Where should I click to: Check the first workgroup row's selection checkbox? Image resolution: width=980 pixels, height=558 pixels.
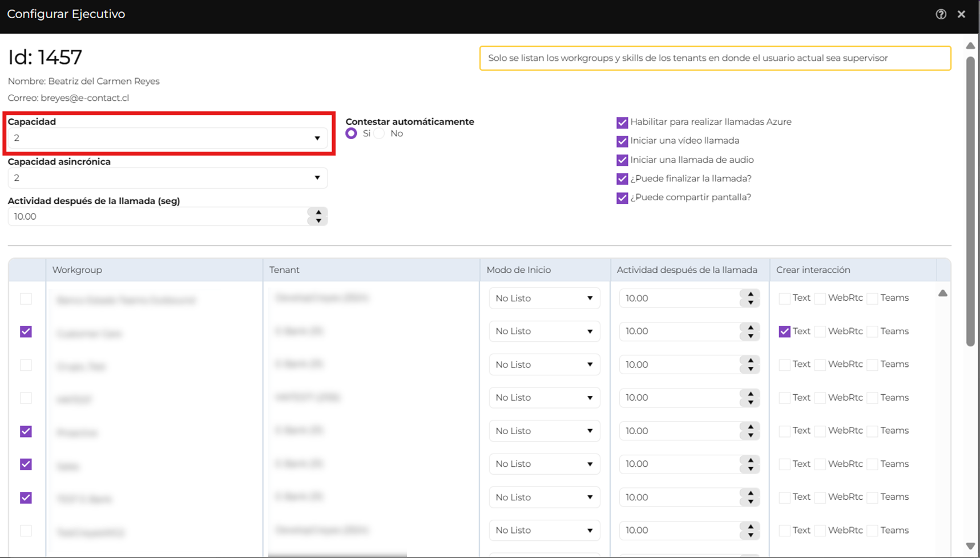pos(26,298)
